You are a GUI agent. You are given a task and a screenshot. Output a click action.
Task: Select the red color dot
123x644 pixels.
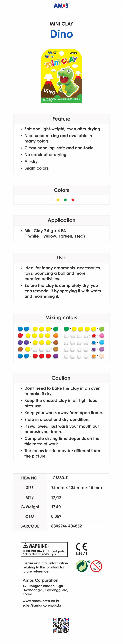tap(73, 200)
